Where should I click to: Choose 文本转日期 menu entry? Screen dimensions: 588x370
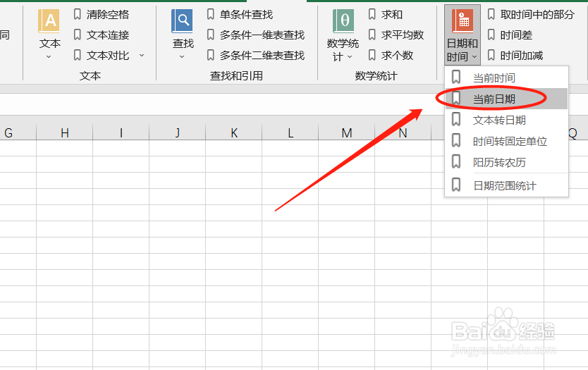click(x=506, y=121)
